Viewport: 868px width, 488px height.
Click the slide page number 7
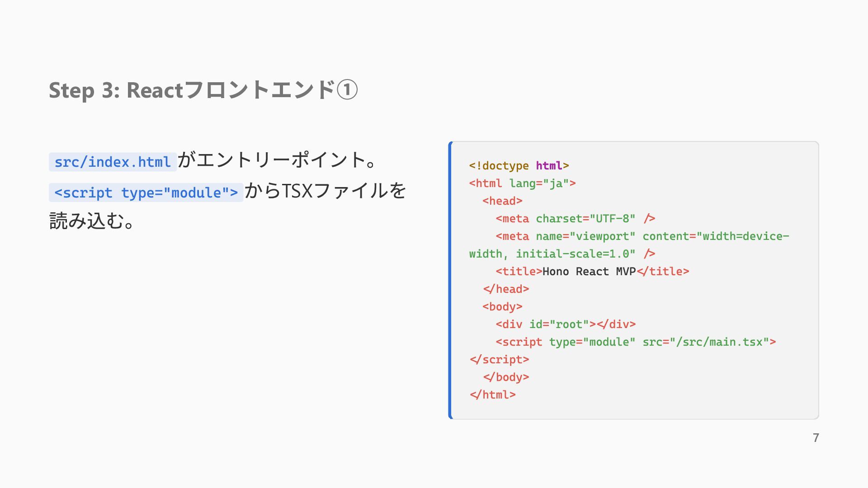click(x=816, y=438)
